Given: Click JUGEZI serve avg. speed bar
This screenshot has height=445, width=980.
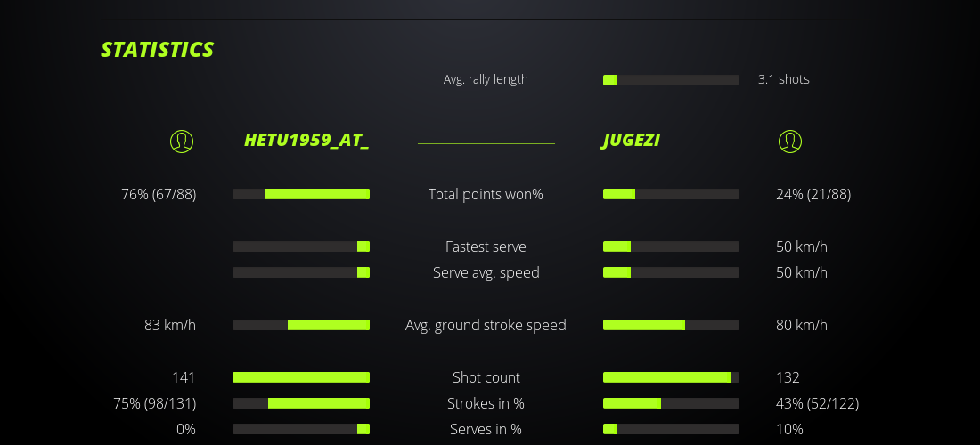Looking at the screenshot, I should [x=671, y=272].
